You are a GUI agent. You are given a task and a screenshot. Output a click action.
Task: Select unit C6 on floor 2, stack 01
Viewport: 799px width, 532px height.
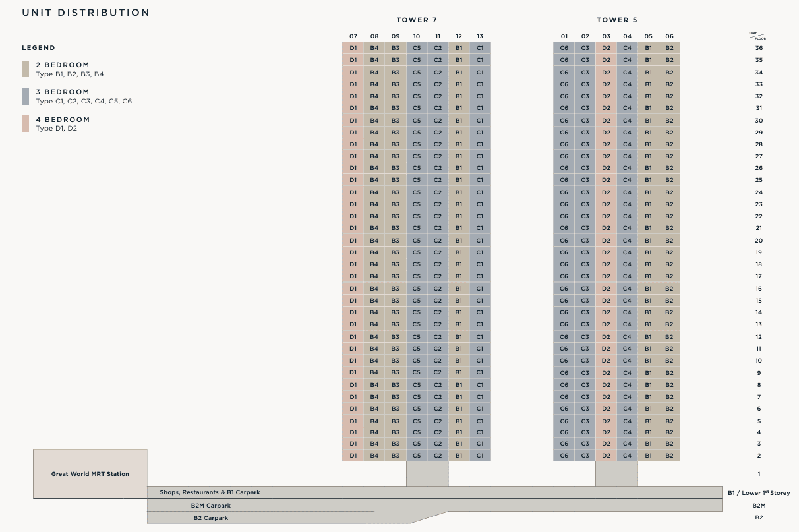coord(564,456)
